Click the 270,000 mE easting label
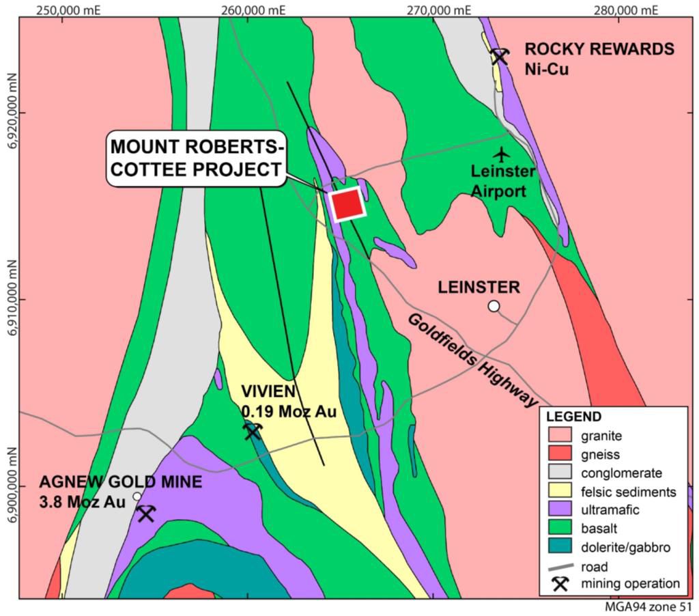 tap(433, 9)
